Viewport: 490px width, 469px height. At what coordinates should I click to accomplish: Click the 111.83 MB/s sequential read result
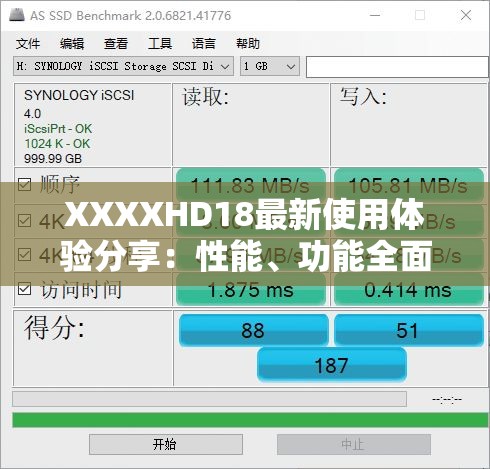(x=251, y=185)
